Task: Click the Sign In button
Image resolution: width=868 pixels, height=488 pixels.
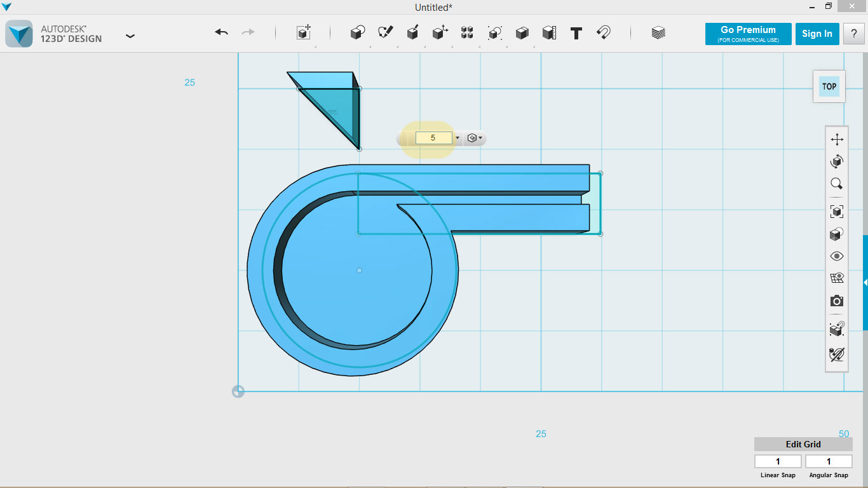Action: tap(817, 34)
